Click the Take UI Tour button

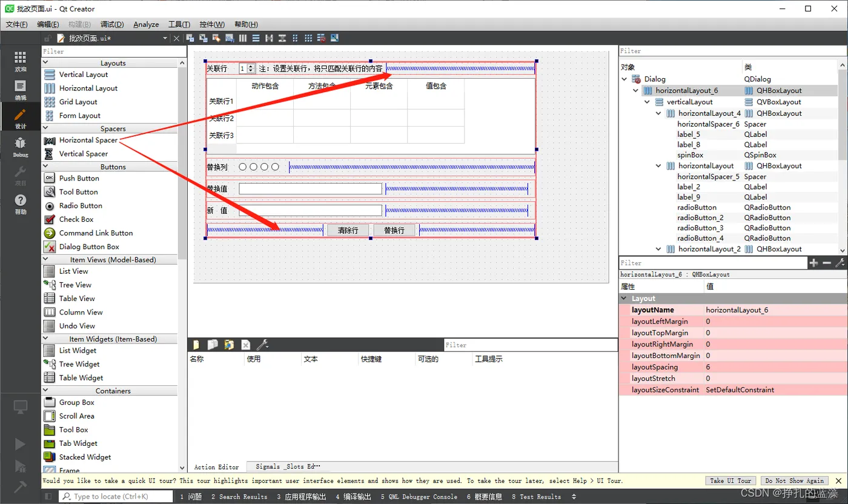pyautogui.click(x=731, y=480)
